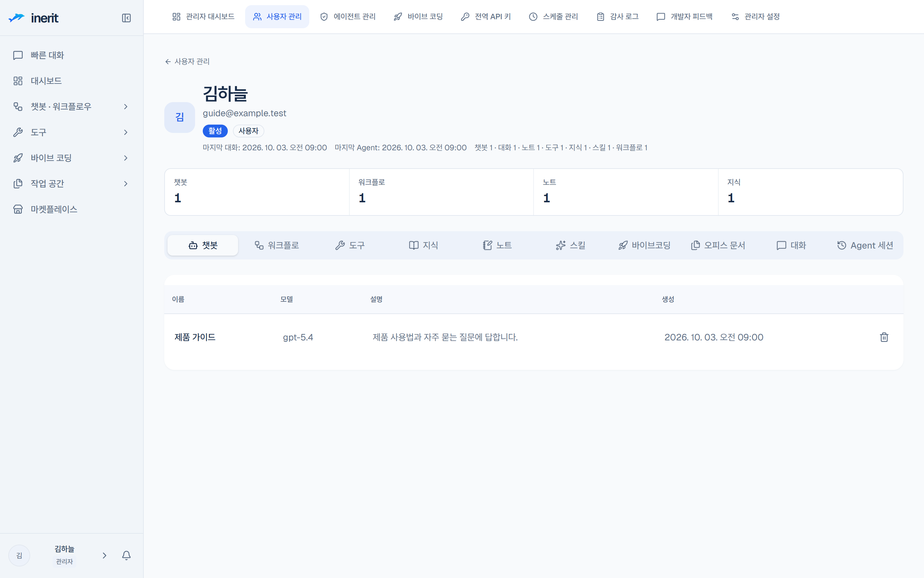Image resolution: width=924 pixels, height=578 pixels.
Task: Expand the 작업 공간 sidebar section
Action: point(72,183)
